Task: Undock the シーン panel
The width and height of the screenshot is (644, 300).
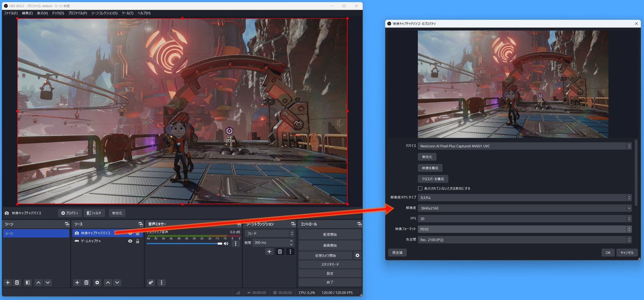Action: pyautogui.click(x=67, y=224)
